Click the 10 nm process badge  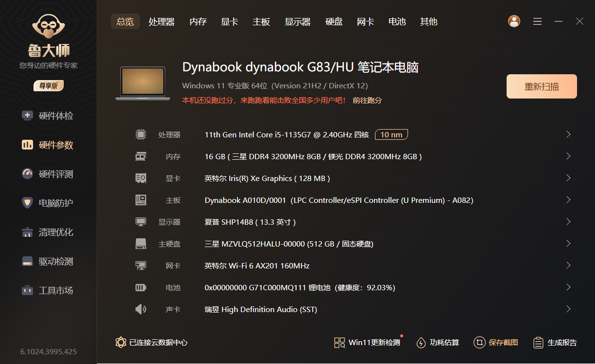click(391, 134)
